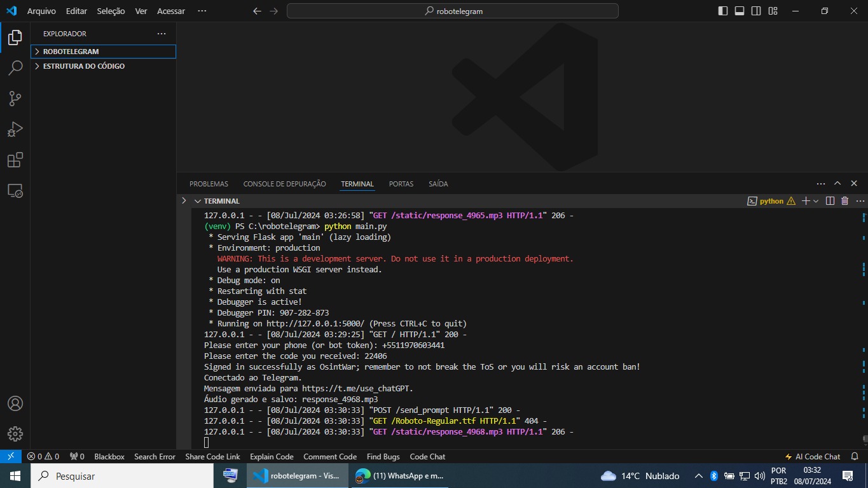Click the VS Code logo icon
The height and width of the screenshot is (488, 868).
(11, 11)
